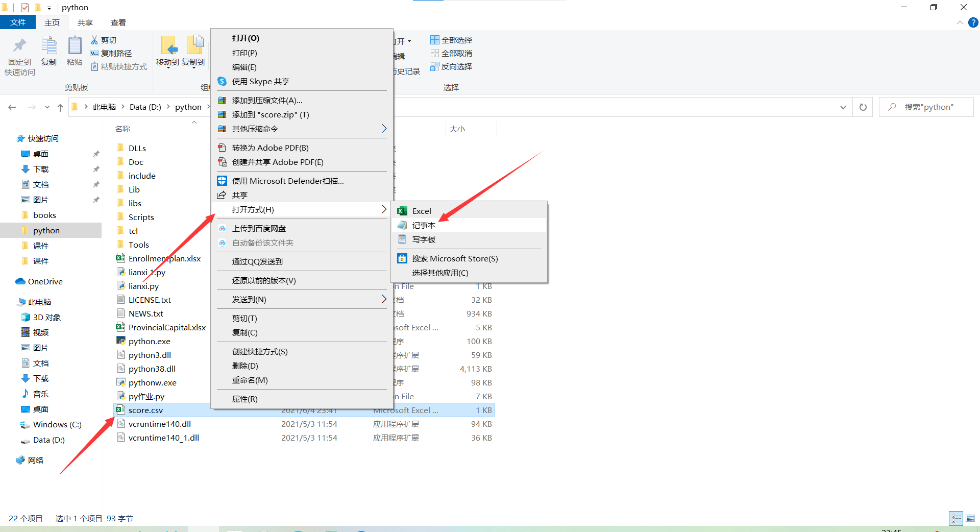Click the 复制 copy icon in ribbon
The image size is (980, 532).
click(x=49, y=45)
